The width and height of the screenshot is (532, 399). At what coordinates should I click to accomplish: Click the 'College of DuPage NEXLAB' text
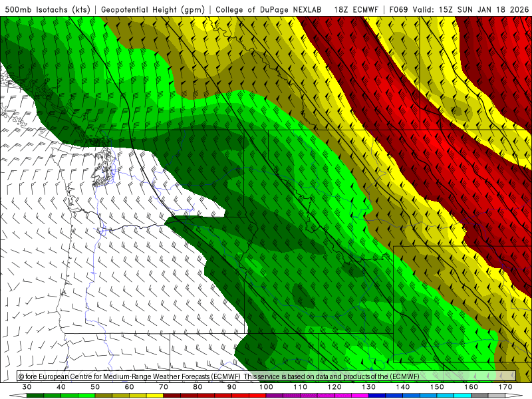tap(269, 9)
